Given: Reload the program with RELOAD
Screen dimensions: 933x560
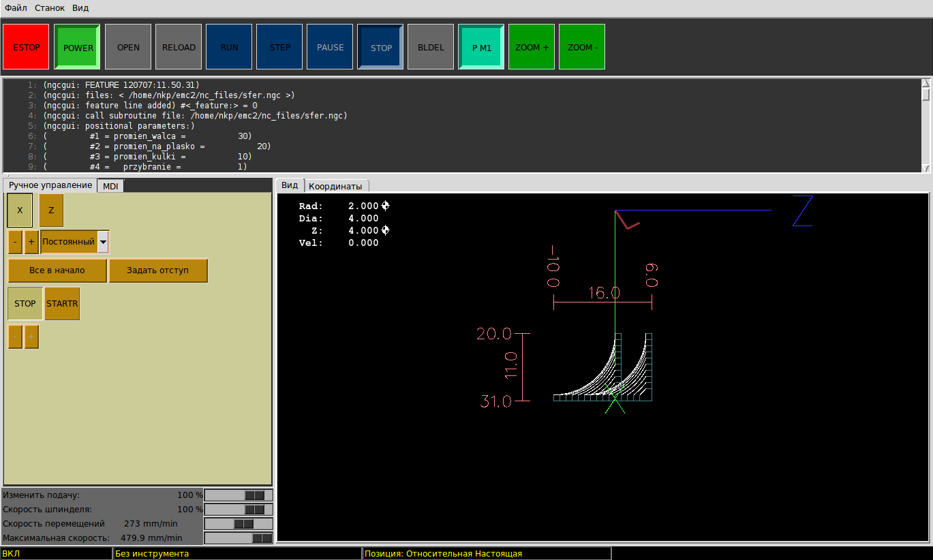Looking at the screenshot, I should click(x=179, y=47).
